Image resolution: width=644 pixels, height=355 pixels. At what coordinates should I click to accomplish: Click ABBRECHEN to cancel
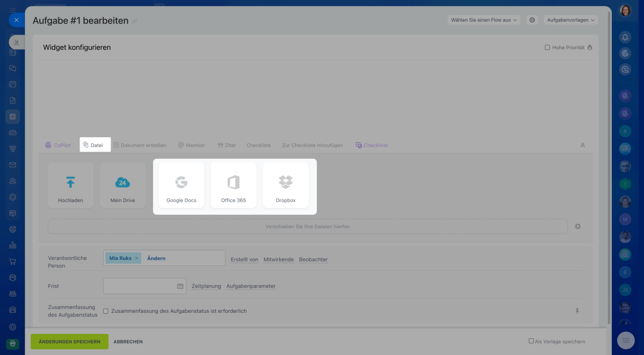[x=128, y=341]
